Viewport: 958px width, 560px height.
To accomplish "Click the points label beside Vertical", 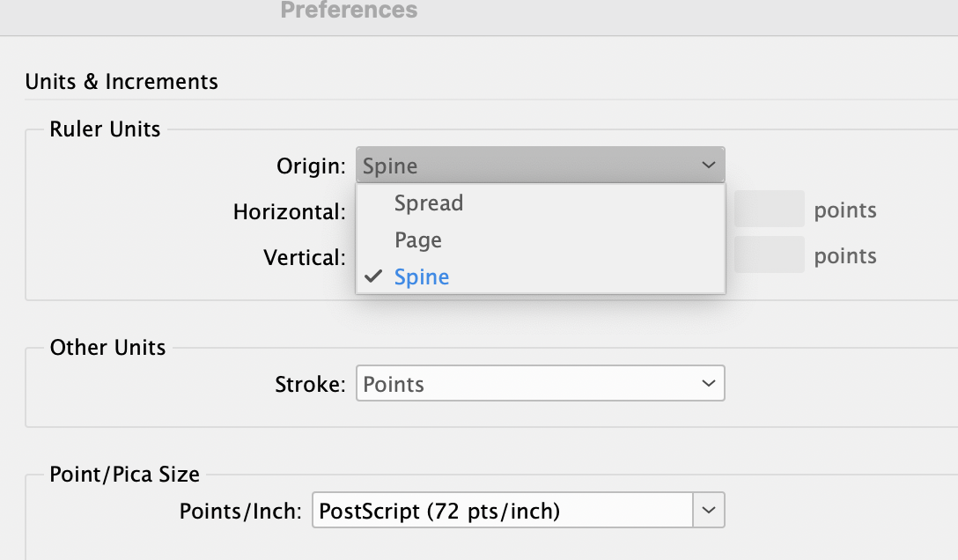I will (x=844, y=255).
